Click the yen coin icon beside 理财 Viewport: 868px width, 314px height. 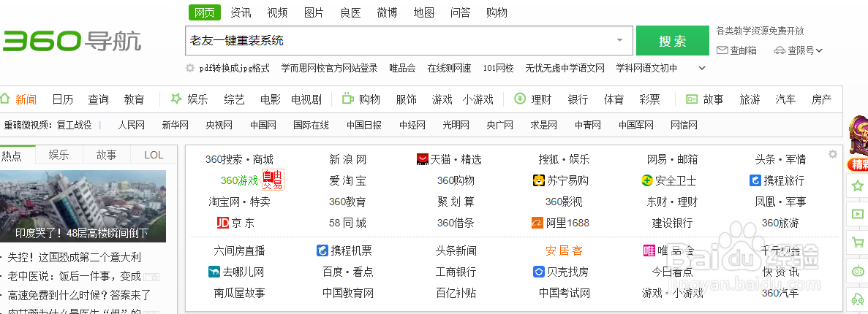tap(519, 99)
